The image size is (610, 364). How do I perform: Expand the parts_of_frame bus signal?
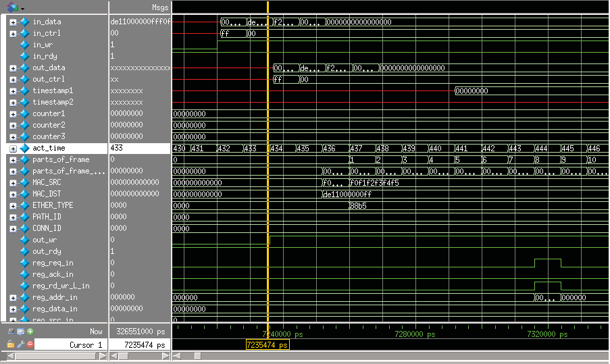13,160
